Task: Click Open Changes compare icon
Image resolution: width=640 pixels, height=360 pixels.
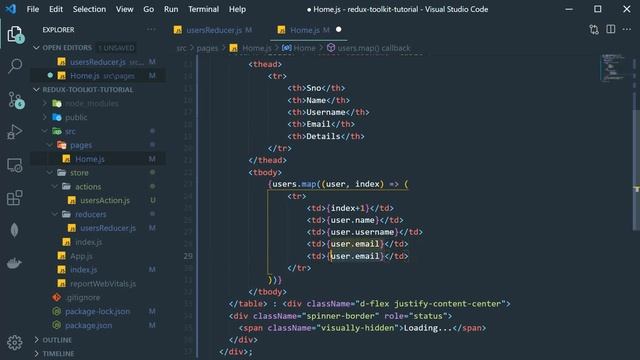Action: point(594,29)
